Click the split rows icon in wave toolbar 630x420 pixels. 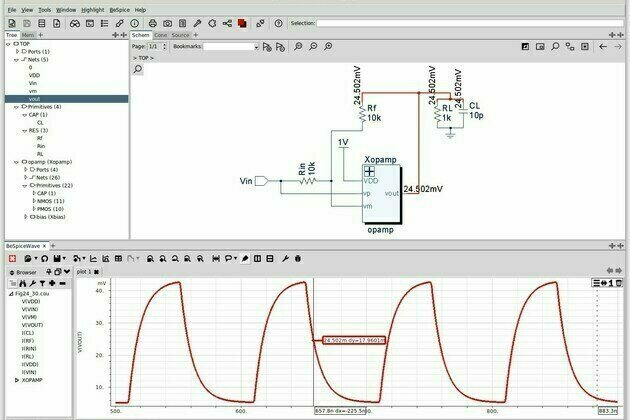click(270, 258)
